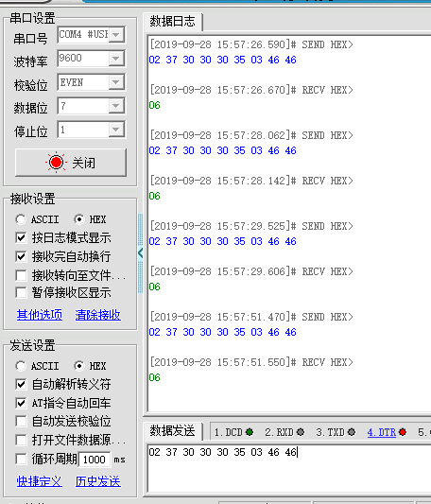Toggle the DTR red signal indicator

403,432
